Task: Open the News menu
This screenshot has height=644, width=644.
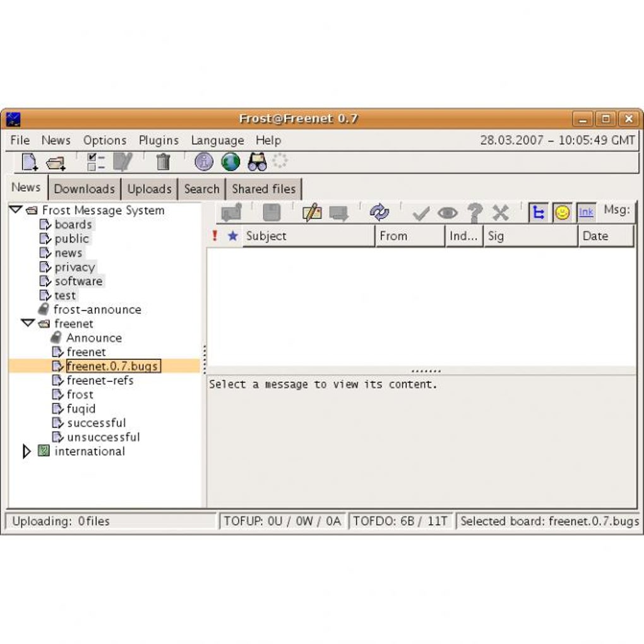Action: (x=56, y=140)
